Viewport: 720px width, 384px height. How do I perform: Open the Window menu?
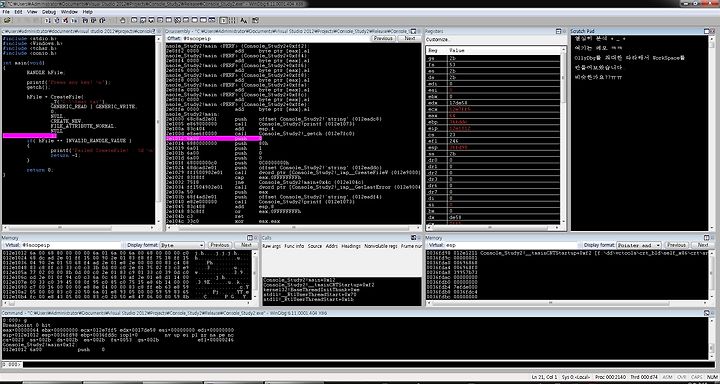(69, 11)
